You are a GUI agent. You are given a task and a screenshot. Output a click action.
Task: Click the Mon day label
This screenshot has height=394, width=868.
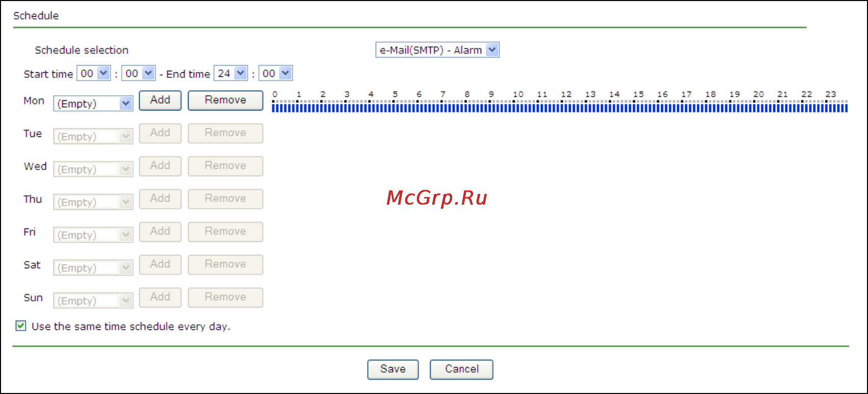tap(34, 101)
